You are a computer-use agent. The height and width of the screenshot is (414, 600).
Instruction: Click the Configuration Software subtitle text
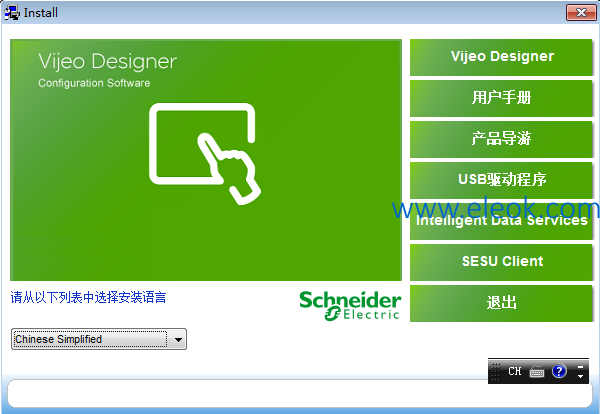coord(94,83)
